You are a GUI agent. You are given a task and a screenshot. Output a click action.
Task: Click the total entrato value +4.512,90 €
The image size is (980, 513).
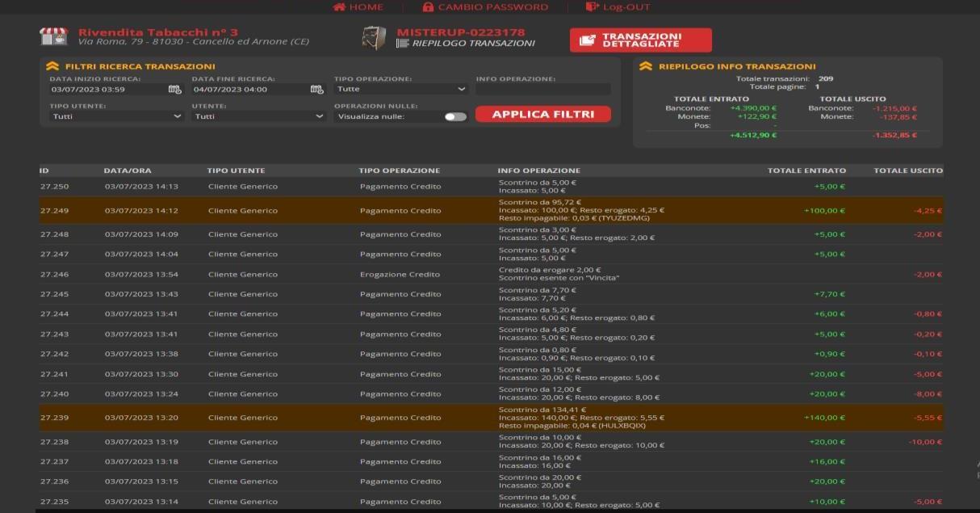click(753, 135)
